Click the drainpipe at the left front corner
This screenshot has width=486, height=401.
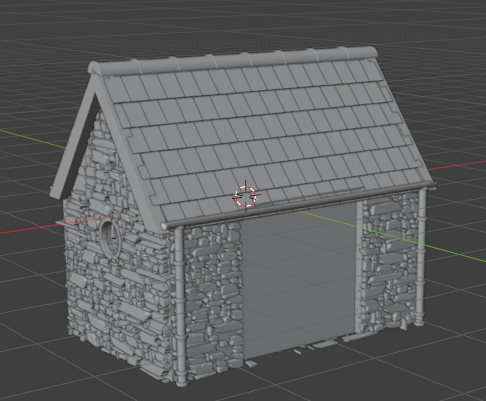pos(179,305)
